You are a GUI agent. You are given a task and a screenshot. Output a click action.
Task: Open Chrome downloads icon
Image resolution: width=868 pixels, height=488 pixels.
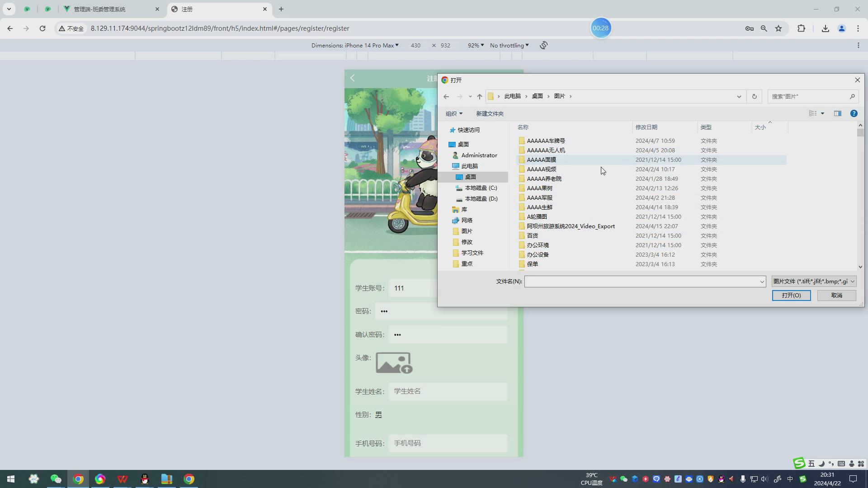tap(825, 28)
